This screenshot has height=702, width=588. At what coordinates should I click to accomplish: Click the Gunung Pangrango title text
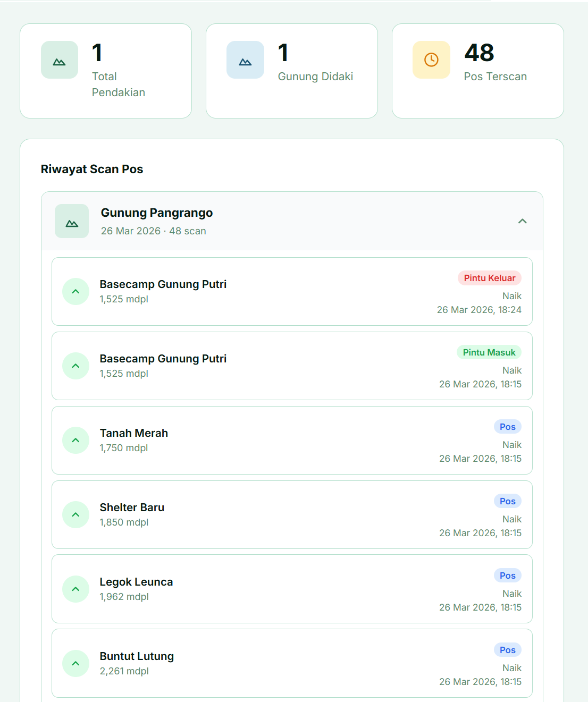[157, 213]
